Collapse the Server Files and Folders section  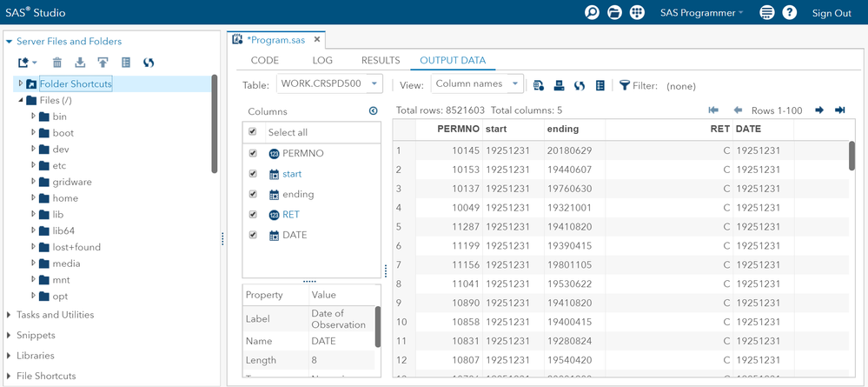coord(10,41)
